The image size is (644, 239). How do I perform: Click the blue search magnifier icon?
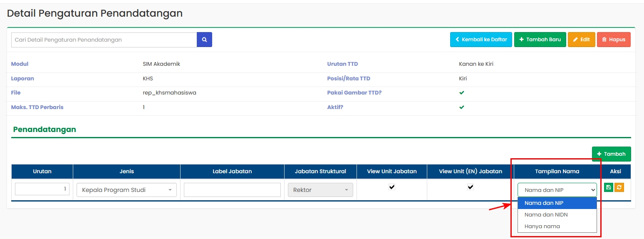pos(204,40)
